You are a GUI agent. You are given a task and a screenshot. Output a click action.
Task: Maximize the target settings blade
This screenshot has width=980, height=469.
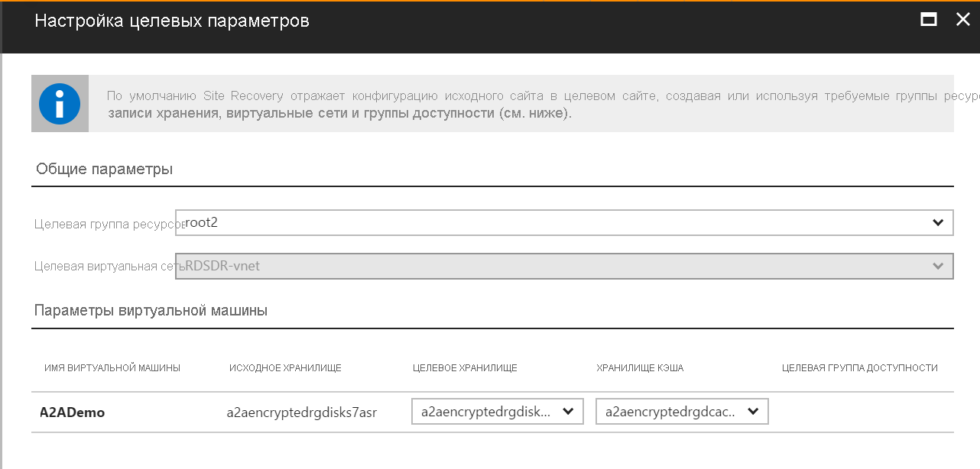pos(929,20)
